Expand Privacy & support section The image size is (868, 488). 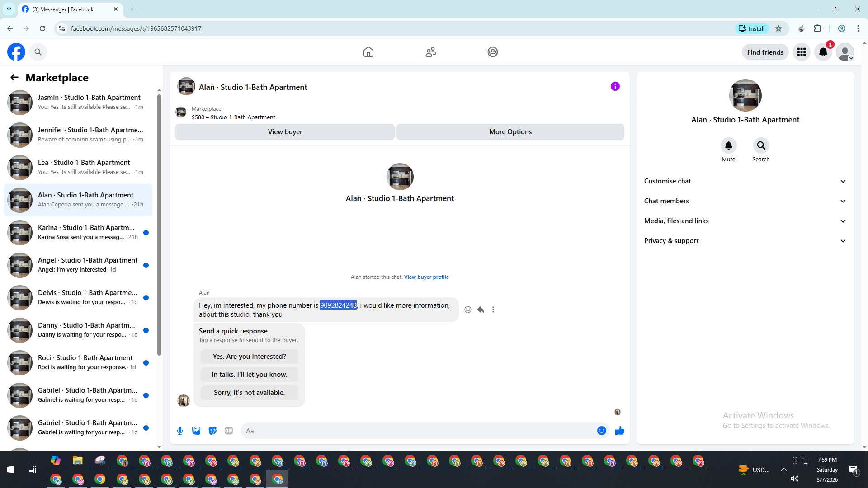[x=745, y=241]
